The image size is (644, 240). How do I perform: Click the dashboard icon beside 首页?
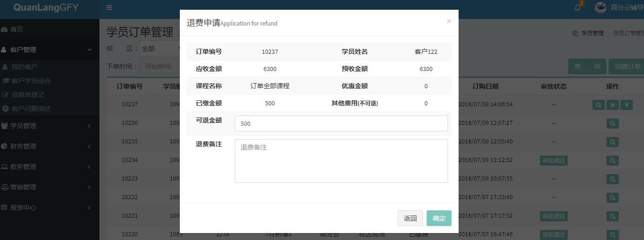click(5, 29)
